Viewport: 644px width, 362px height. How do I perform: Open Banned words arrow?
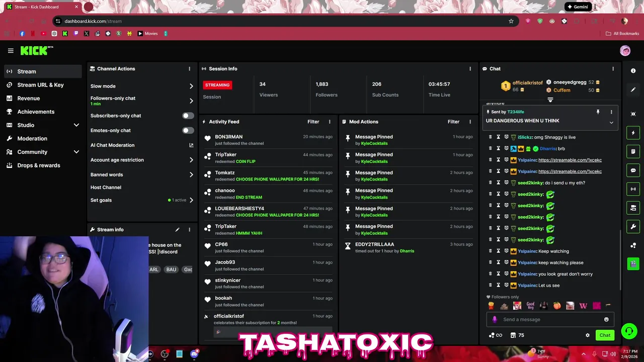click(191, 175)
